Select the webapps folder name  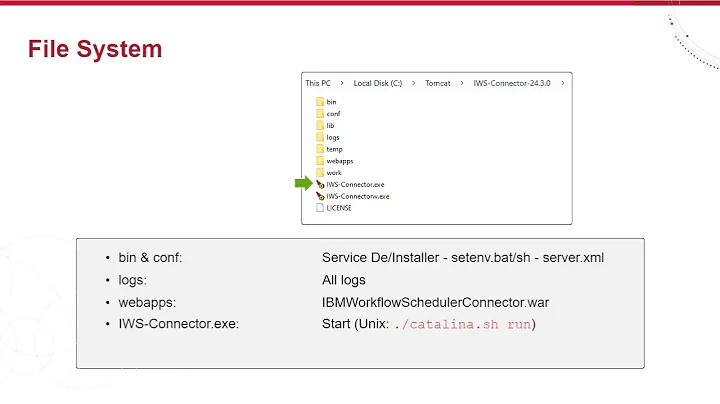(x=340, y=161)
